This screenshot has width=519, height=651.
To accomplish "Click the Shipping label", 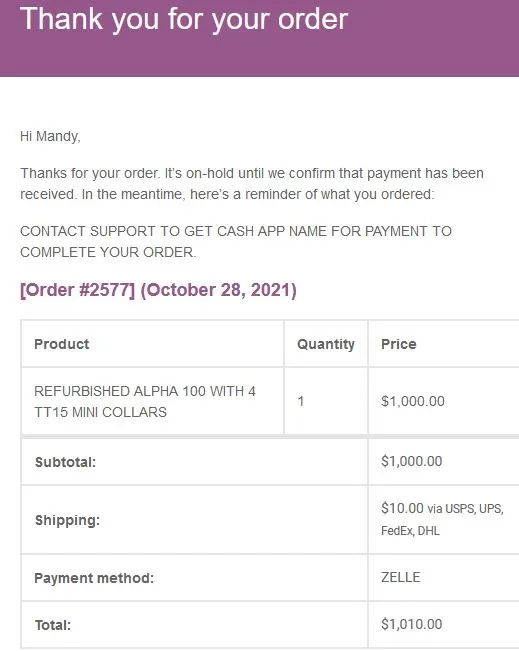I will click(x=67, y=520).
